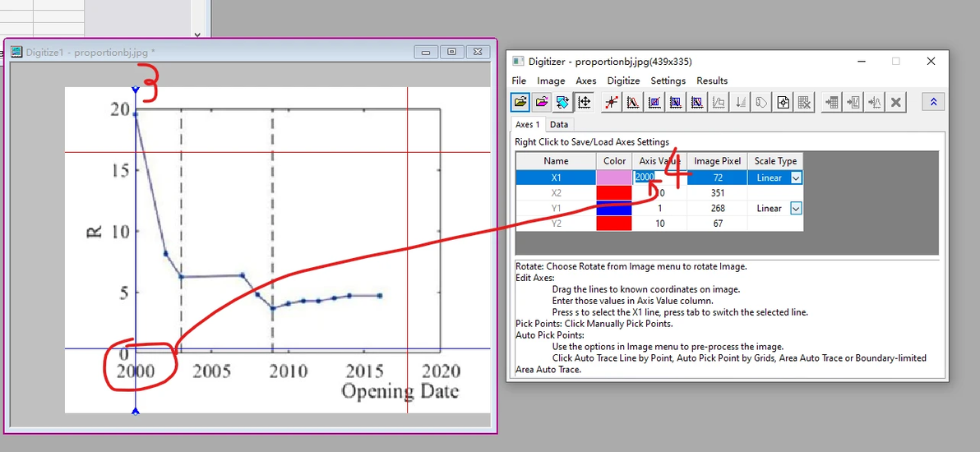
Task: Collapse panel with double-chevron button
Action: click(933, 101)
